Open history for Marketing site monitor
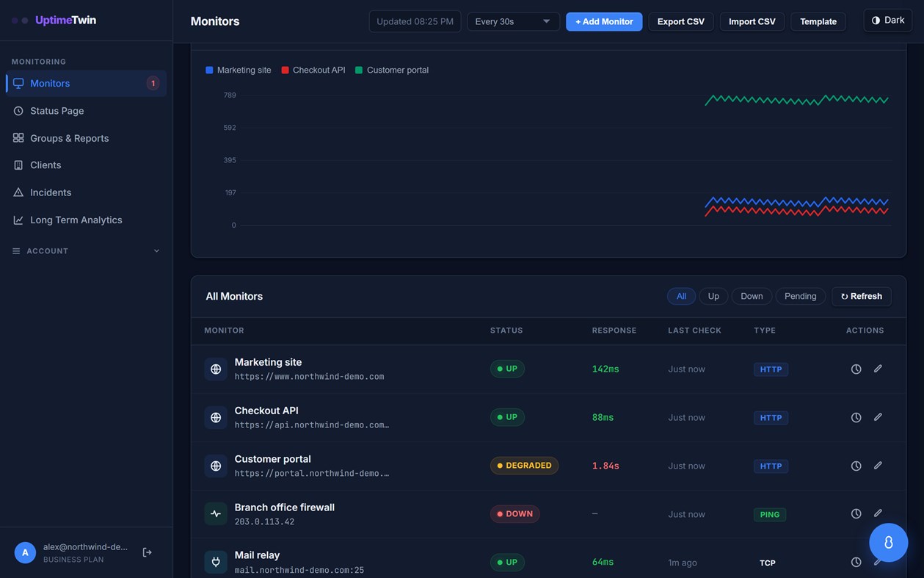The height and width of the screenshot is (578, 924). (856, 369)
